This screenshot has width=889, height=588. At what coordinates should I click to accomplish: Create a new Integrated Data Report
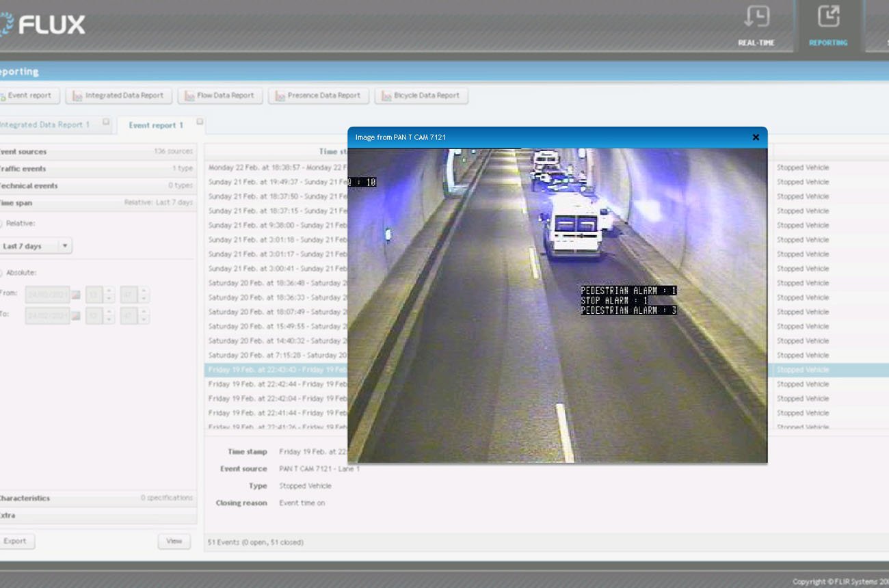pyautogui.click(x=118, y=96)
